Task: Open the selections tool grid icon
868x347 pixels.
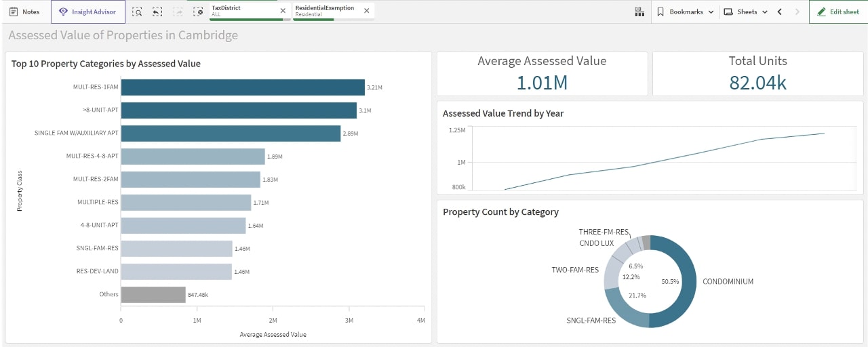Action: click(x=639, y=12)
